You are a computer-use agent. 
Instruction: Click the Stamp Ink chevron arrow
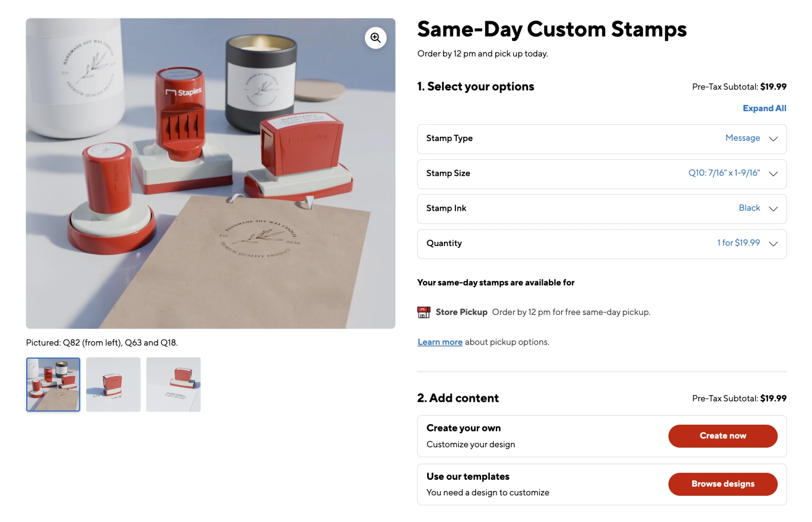point(773,209)
